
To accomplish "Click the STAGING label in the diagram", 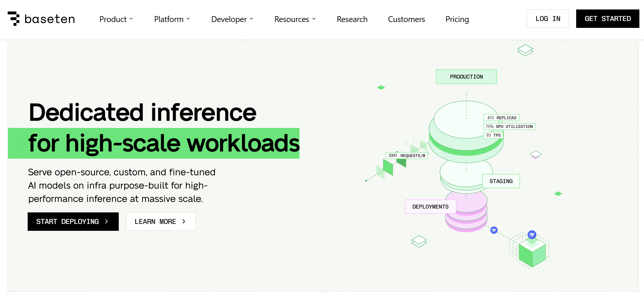I will (x=501, y=181).
